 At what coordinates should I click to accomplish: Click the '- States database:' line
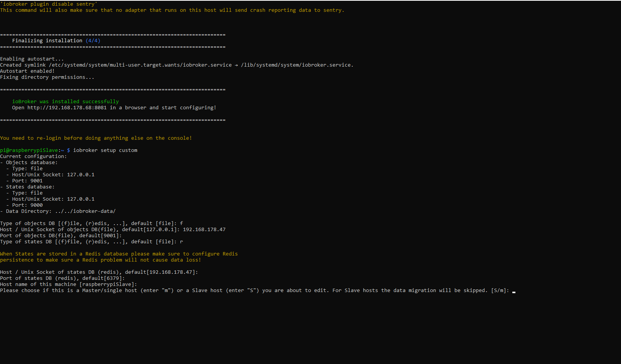tap(27, 187)
